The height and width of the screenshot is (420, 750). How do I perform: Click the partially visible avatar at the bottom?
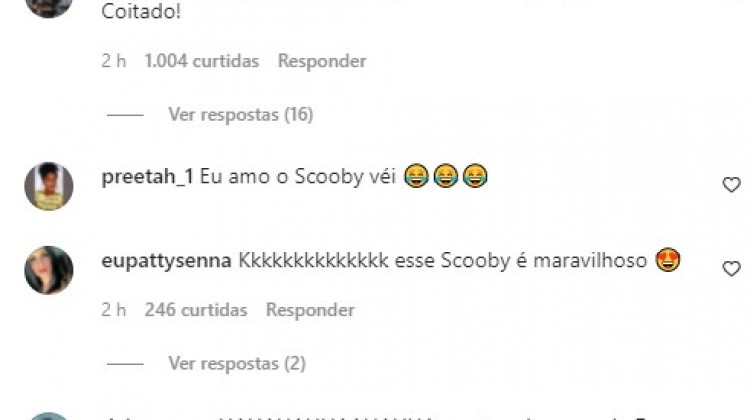coord(49,416)
